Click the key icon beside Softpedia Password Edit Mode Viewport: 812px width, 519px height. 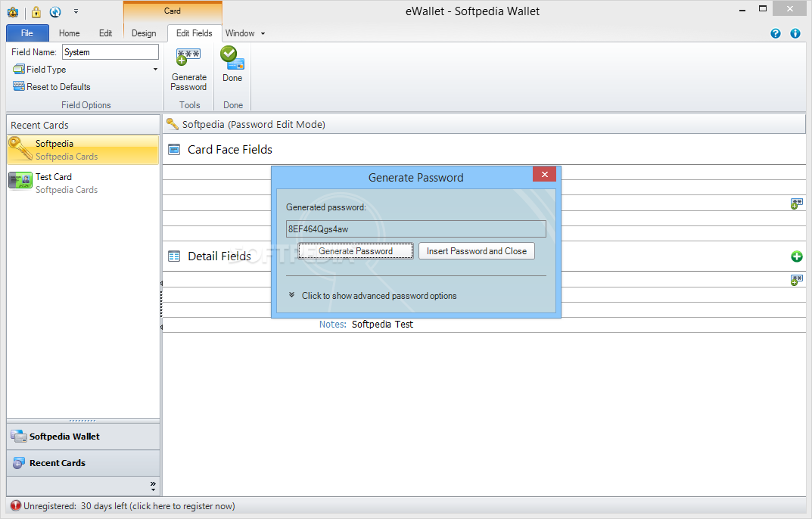173,124
